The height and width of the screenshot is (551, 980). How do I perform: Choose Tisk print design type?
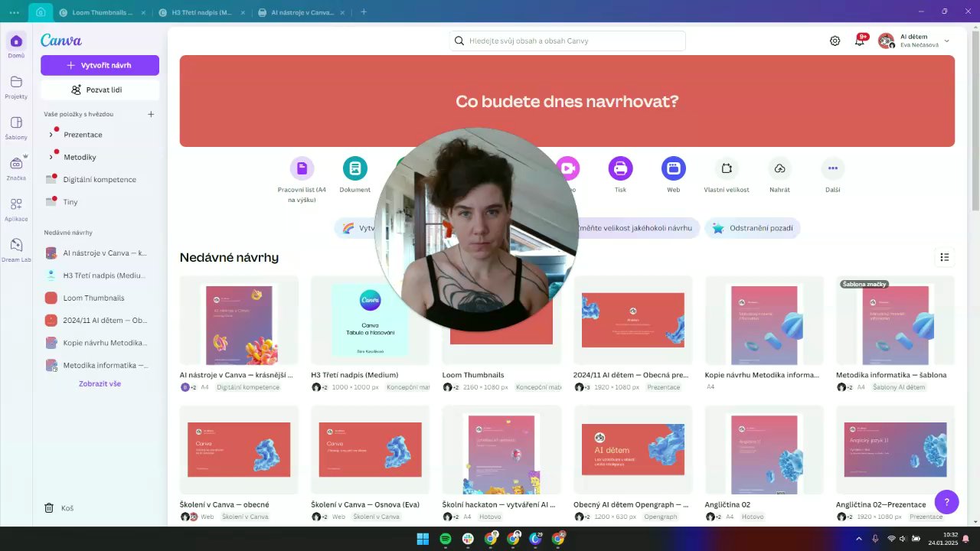[x=620, y=175]
